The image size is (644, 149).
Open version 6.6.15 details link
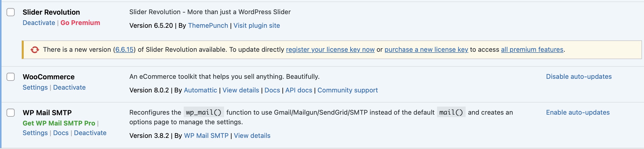(x=124, y=49)
